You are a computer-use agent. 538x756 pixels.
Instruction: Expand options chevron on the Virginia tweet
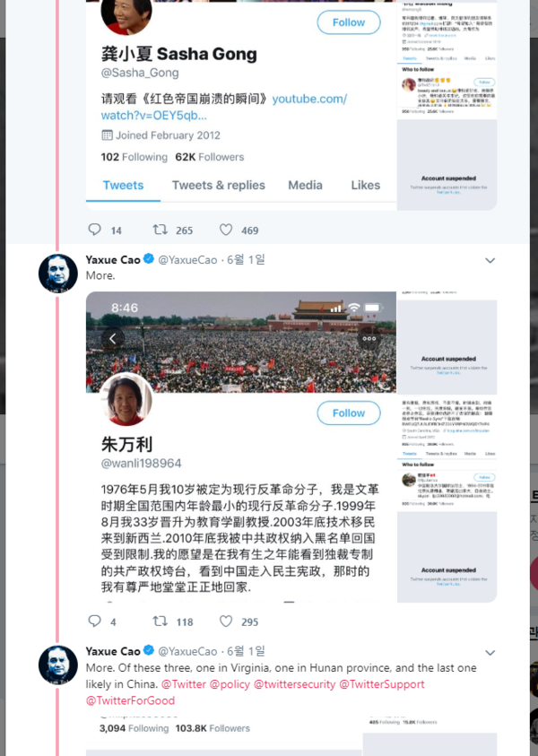[490, 652]
